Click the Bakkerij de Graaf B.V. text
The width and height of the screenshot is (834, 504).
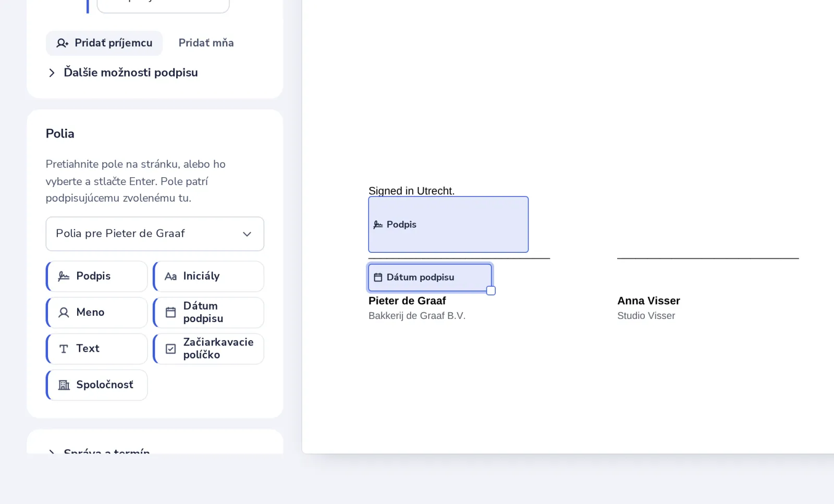[417, 316]
